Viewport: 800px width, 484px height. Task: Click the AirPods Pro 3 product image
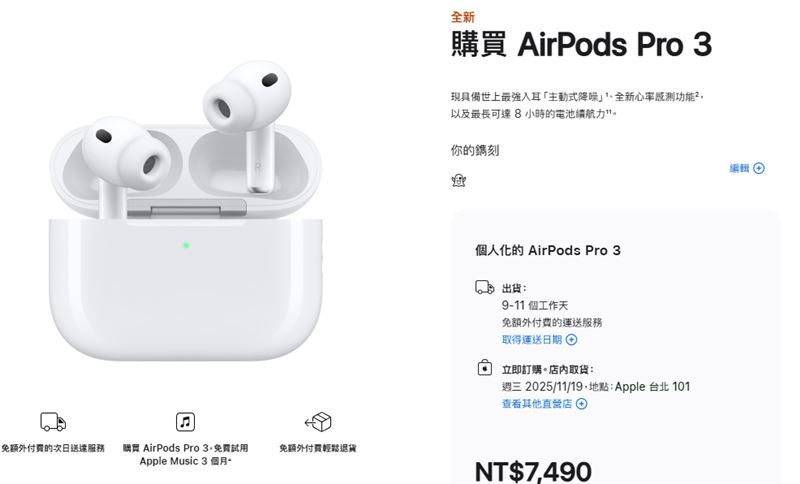(186, 210)
